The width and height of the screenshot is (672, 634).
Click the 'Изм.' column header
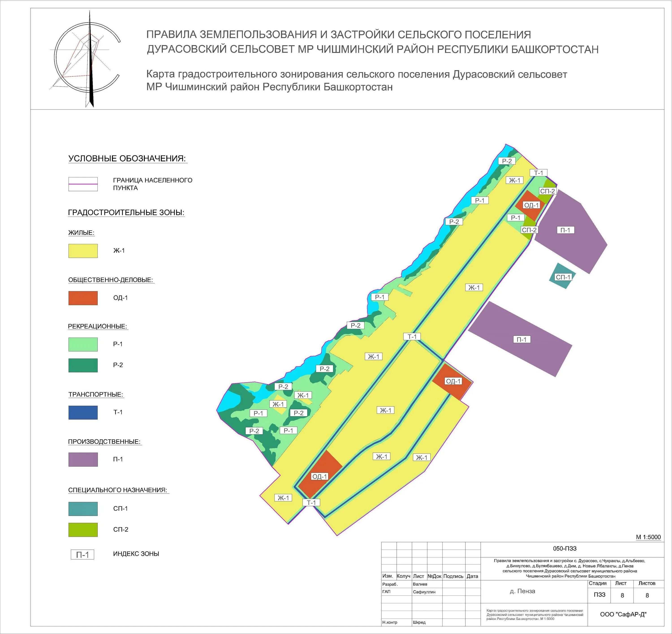pyautogui.click(x=388, y=576)
